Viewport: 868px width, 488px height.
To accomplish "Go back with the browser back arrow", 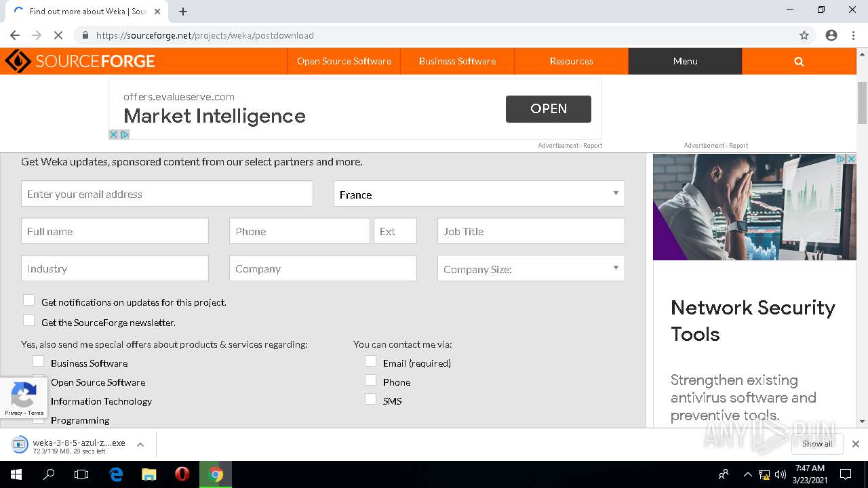I will tap(15, 35).
